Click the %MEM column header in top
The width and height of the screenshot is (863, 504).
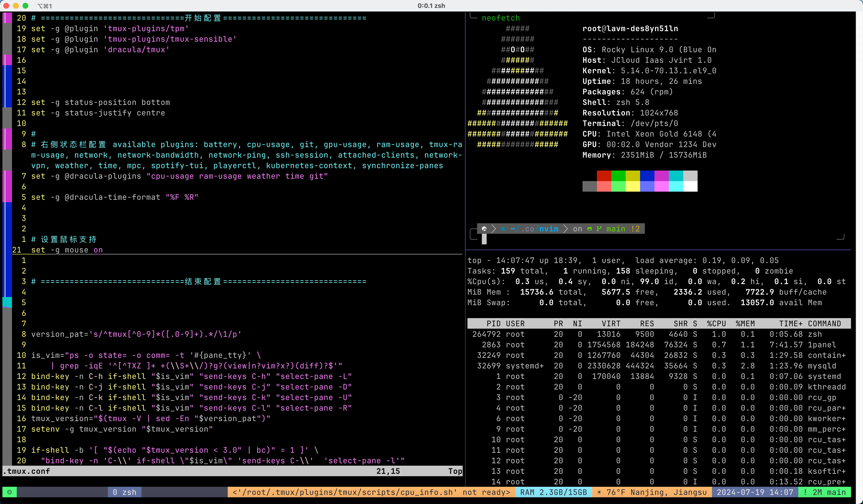pos(745,324)
